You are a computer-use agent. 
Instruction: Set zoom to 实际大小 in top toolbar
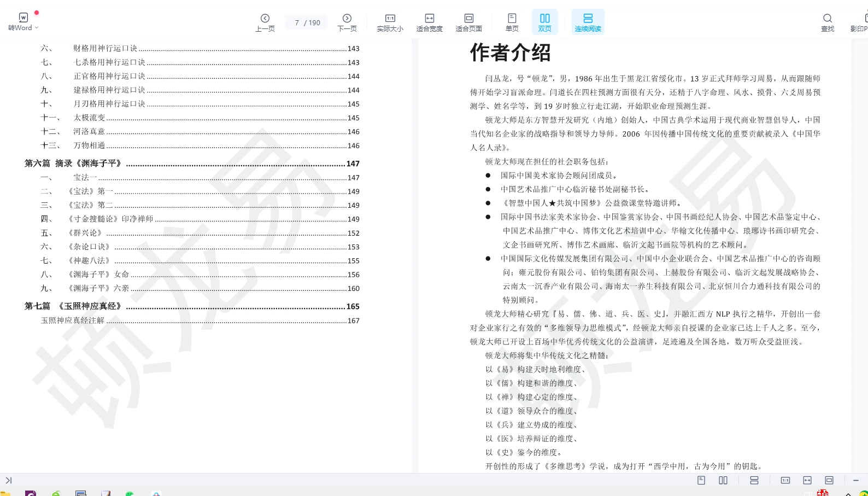pos(390,22)
